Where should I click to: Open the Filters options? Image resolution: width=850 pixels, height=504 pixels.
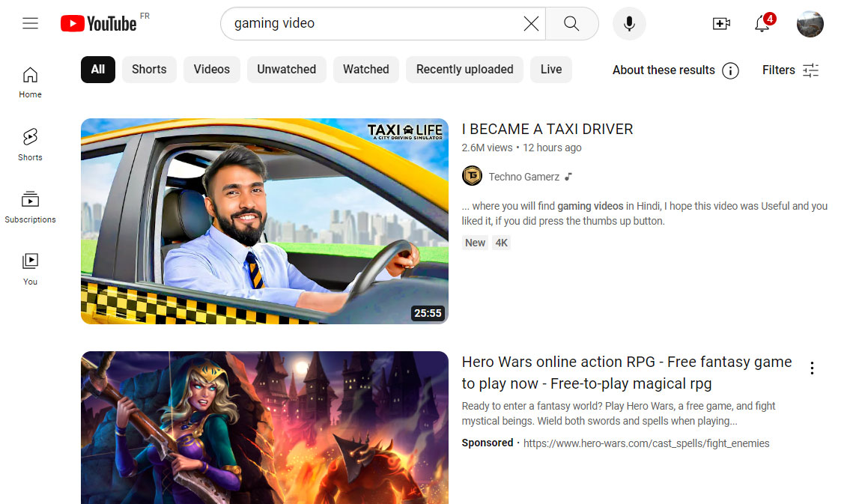pyautogui.click(x=790, y=70)
